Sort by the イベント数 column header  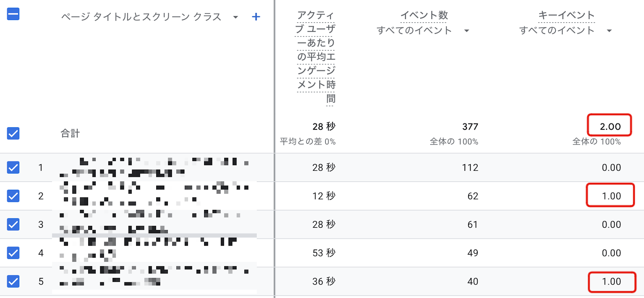[x=424, y=15]
